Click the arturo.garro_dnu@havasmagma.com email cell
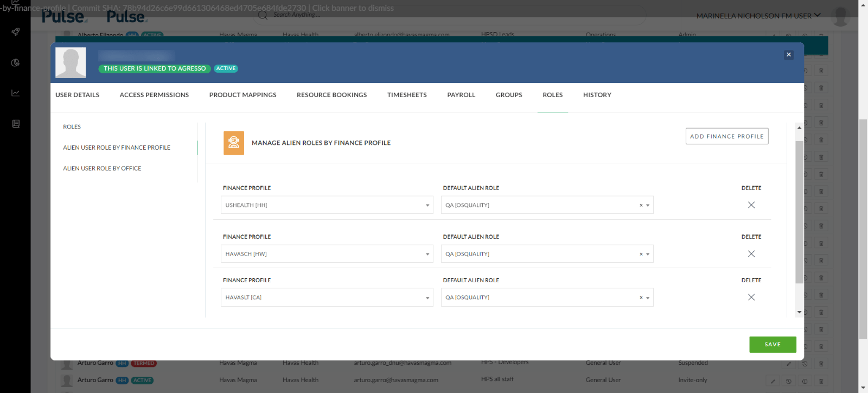868x393 pixels. (x=403, y=363)
